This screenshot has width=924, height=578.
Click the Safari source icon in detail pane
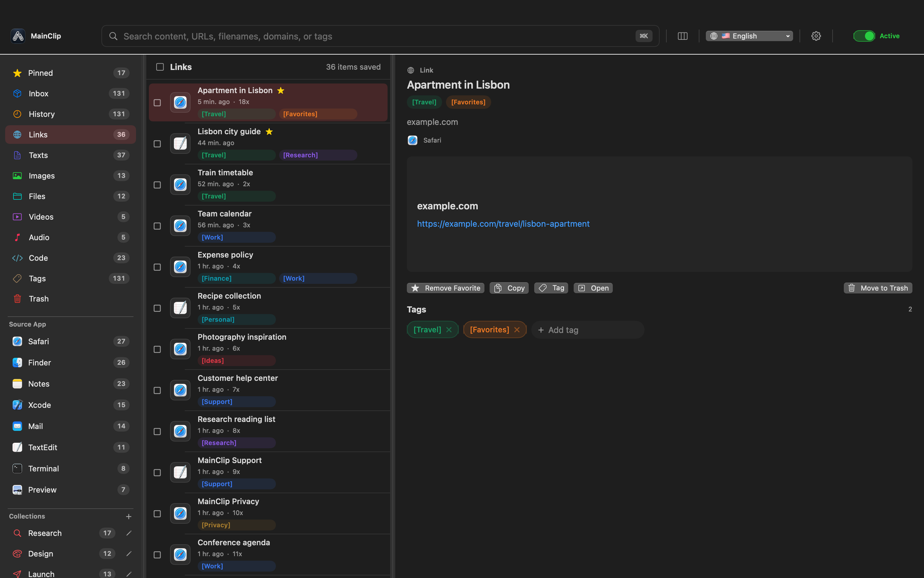[x=412, y=140]
